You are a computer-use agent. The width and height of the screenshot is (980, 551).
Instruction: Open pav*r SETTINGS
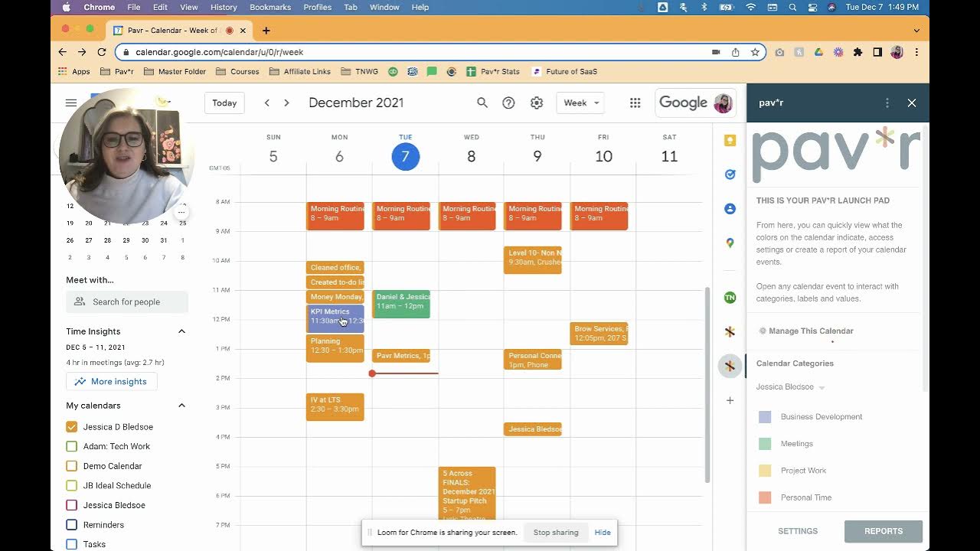798,531
